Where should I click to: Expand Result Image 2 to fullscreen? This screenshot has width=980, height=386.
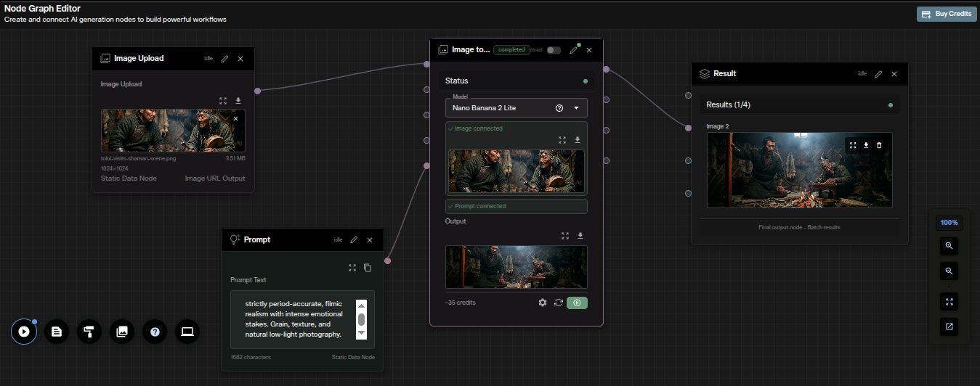pos(853,145)
